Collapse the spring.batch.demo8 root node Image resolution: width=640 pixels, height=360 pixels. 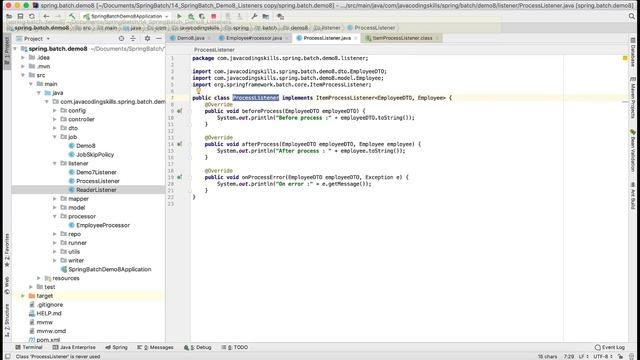(x=15, y=49)
